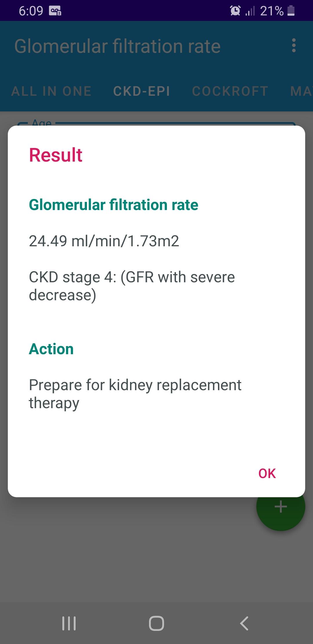Switch to the partially visible MA tab
Screen dimensions: 313x644
click(x=301, y=91)
